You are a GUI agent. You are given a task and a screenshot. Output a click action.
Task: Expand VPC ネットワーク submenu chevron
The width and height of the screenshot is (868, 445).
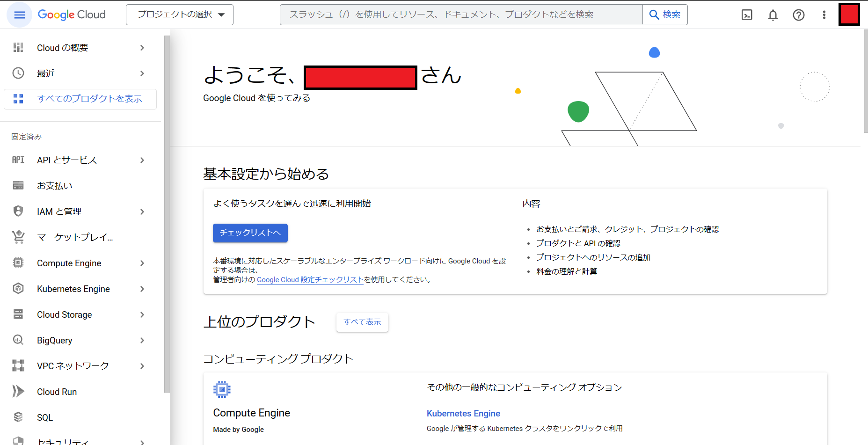[142, 366]
